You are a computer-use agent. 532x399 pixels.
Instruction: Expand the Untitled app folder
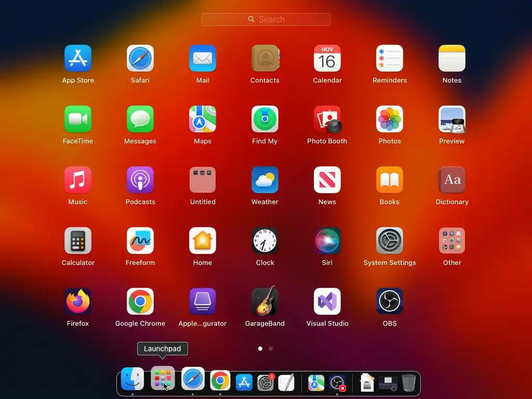tap(203, 180)
